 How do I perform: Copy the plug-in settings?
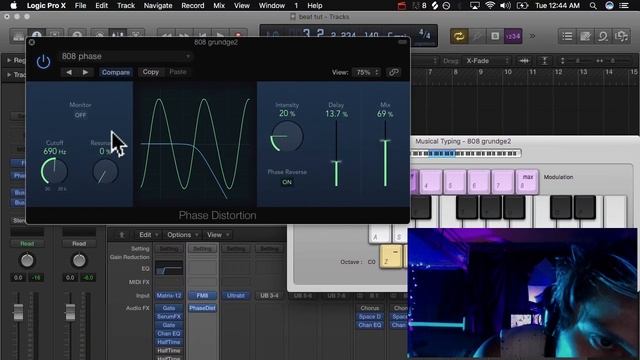coord(151,72)
